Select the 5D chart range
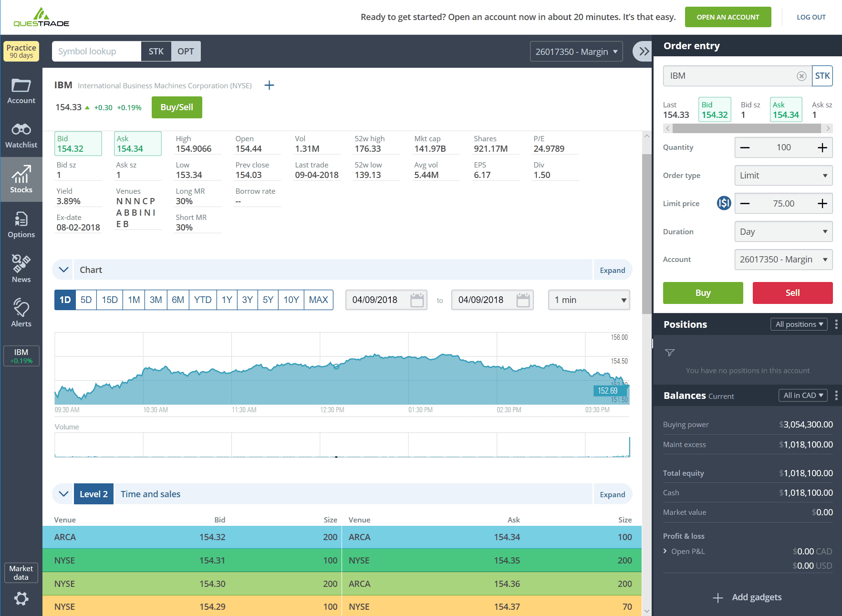The width and height of the screenshot is (842, 616). 86,300
